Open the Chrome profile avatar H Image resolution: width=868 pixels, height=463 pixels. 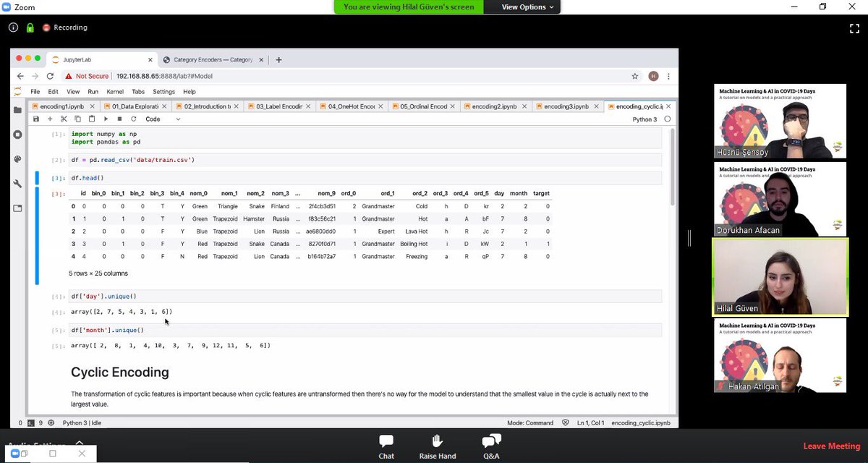point(653,76)
